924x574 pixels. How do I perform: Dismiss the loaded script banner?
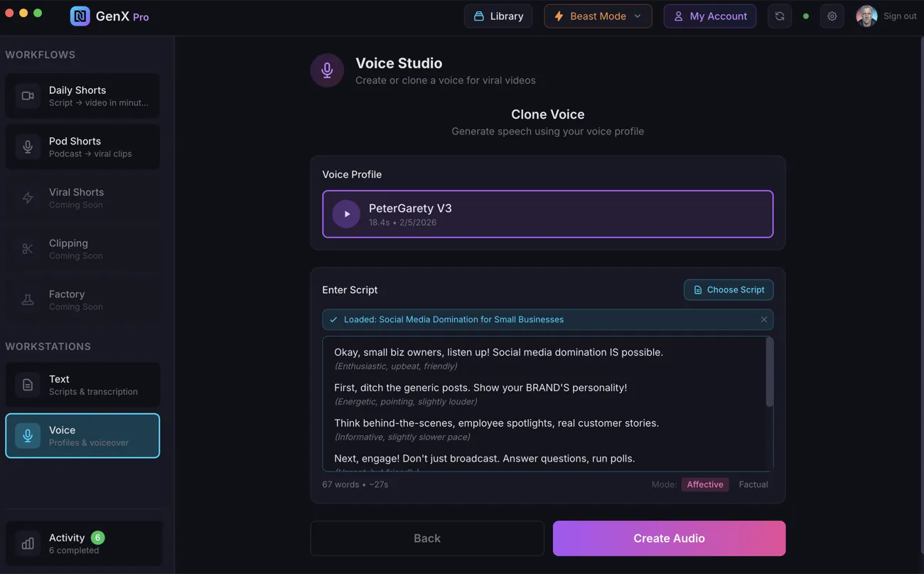[x=763, y=319]
